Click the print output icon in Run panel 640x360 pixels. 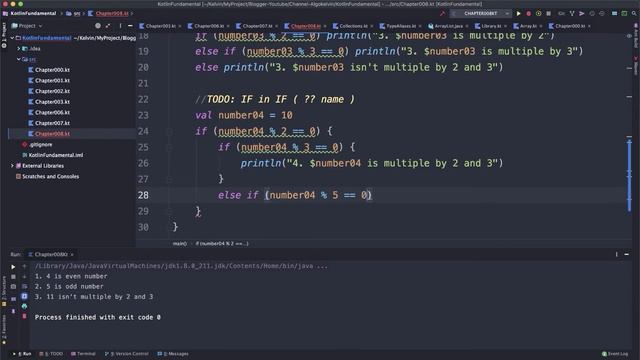click(x=24, y=306)
